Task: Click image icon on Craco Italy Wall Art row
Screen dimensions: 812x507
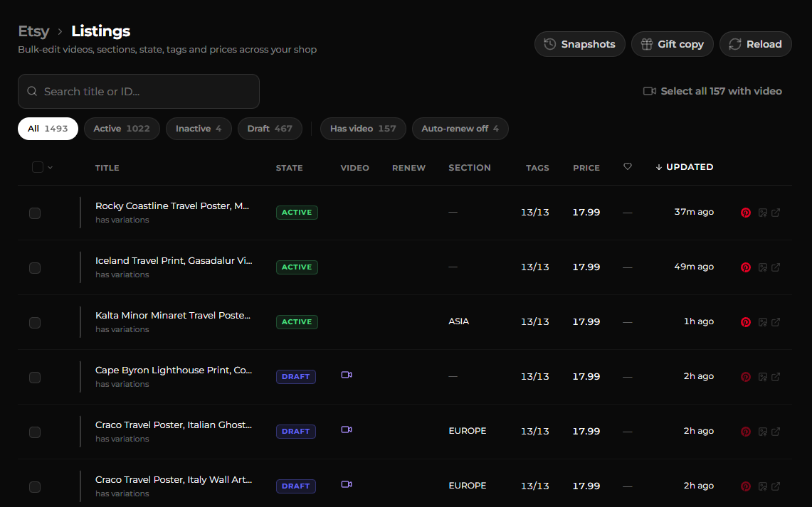Action: coord(763,487)
